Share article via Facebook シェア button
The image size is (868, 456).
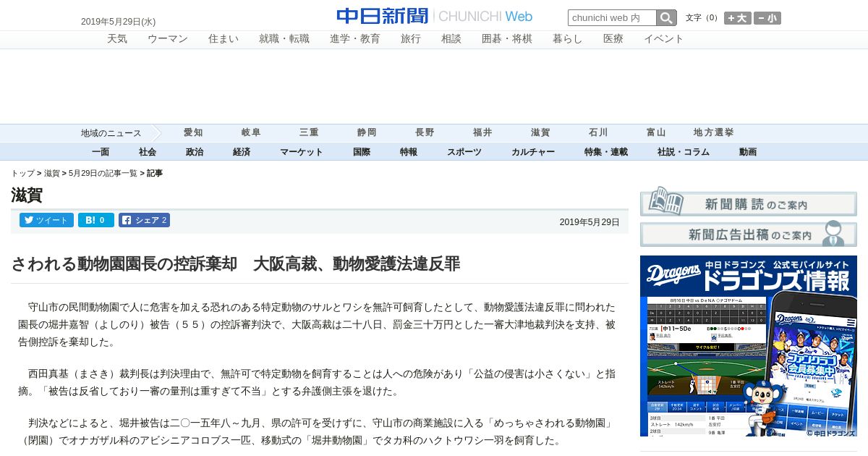tap(144, 220)
